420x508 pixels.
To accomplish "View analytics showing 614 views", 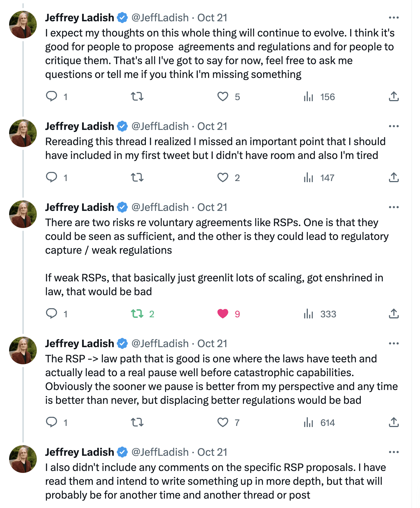I will pyautogui.click(x=319, y=422).
